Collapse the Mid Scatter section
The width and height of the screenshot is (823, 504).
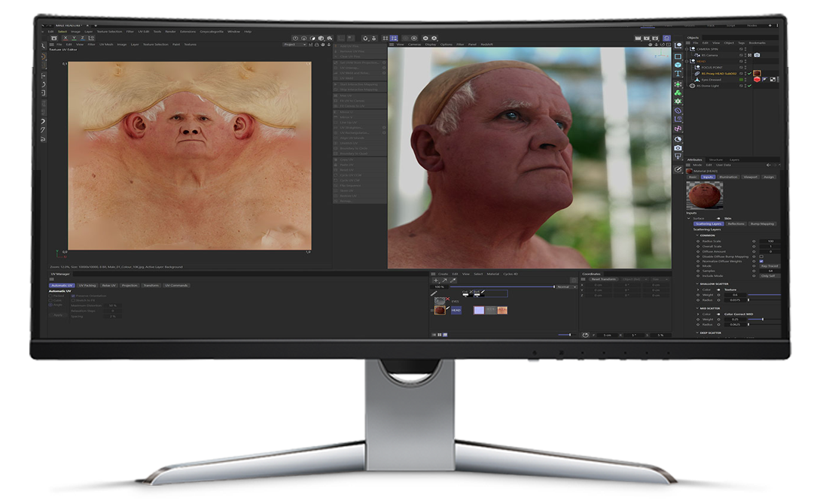[x=697, y=308]
